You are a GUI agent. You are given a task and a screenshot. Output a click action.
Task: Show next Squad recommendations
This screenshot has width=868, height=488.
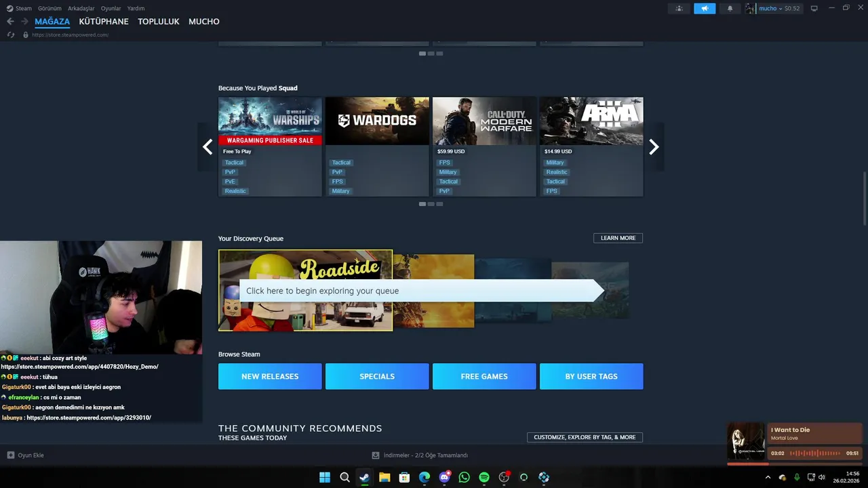[x=654, y=146]
